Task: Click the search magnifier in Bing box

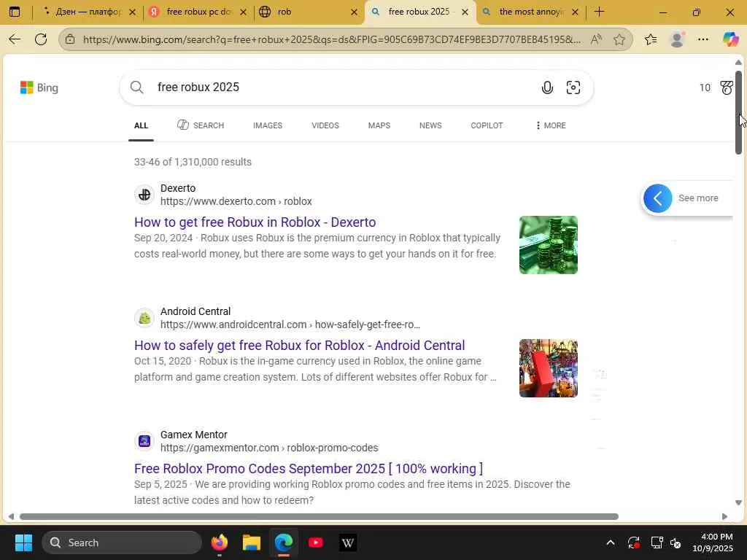Action: point(136,87)
